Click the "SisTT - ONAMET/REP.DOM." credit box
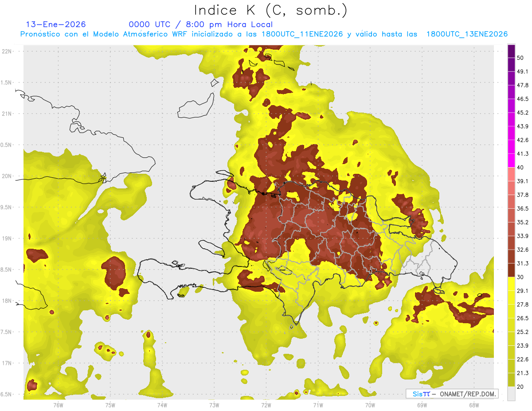 tap(452, 394)
